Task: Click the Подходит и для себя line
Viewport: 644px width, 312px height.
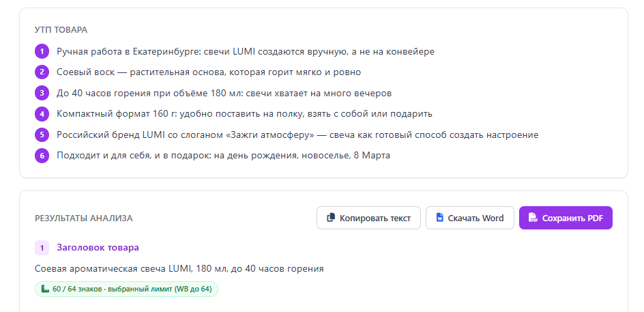Action: pyautogui.click(x=224, y=156)
